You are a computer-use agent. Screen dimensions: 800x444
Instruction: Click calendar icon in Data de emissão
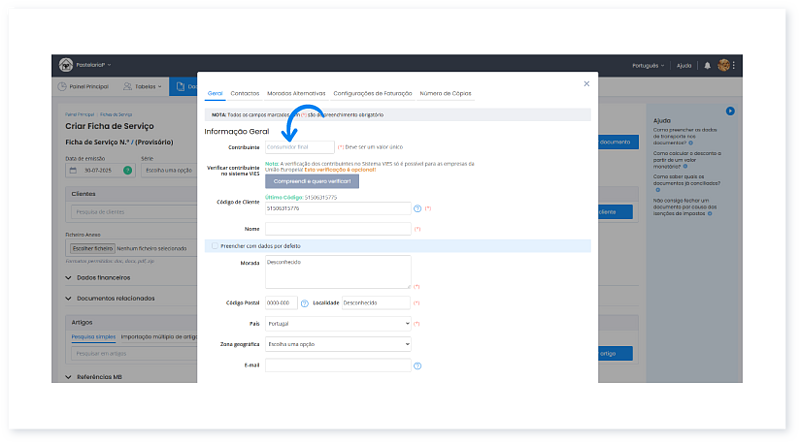coord(74,170)
